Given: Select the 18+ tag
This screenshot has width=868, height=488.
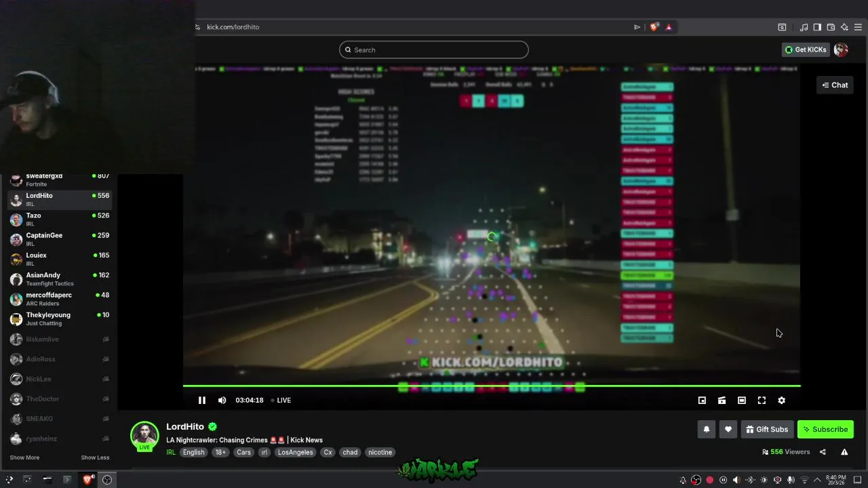Looking at the screenshot, I should tap(220, 452).
